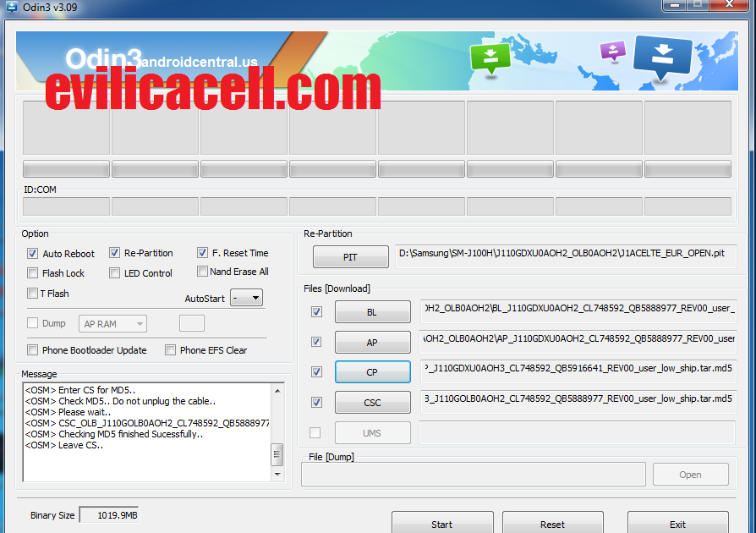This screenshot has height=533, width=756.
Task: Uncheck the AP file checkbox
Action: point(316,342)
